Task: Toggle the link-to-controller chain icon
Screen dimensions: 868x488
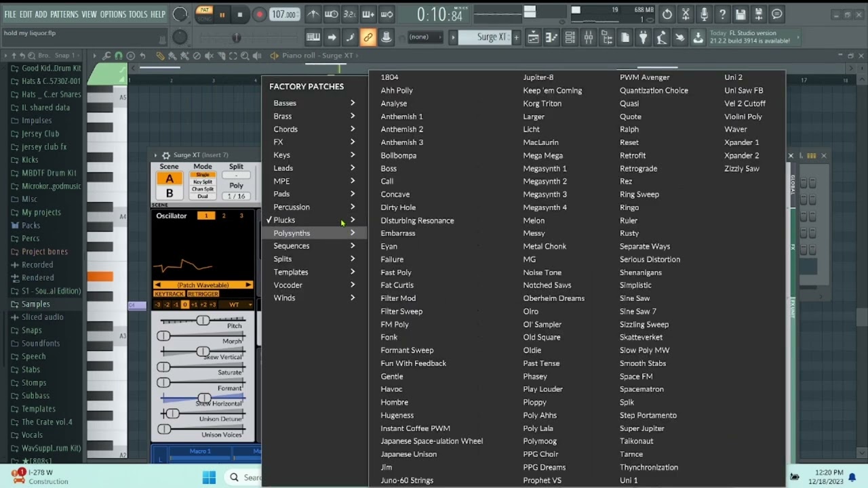Action: click(x=368, y=37)
